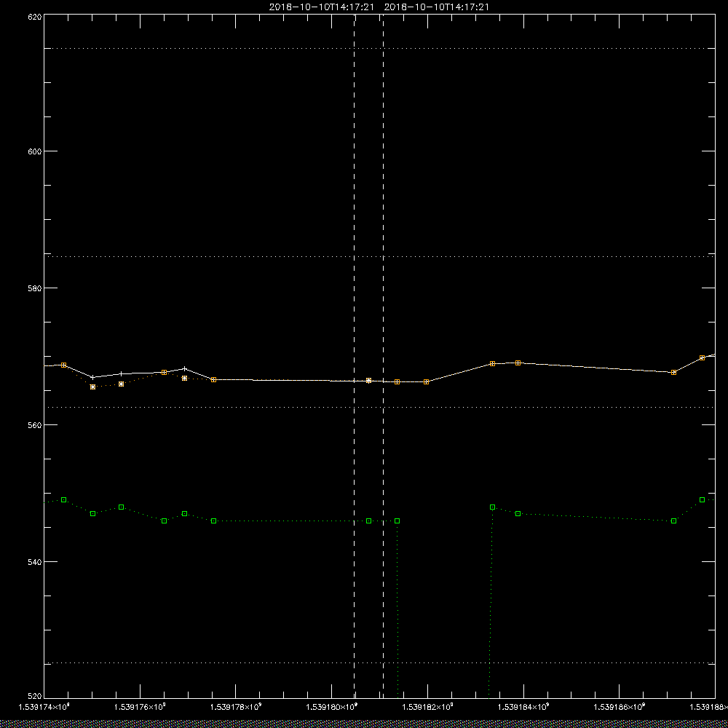Click the green marker between the dashed vertical lines

368,521
